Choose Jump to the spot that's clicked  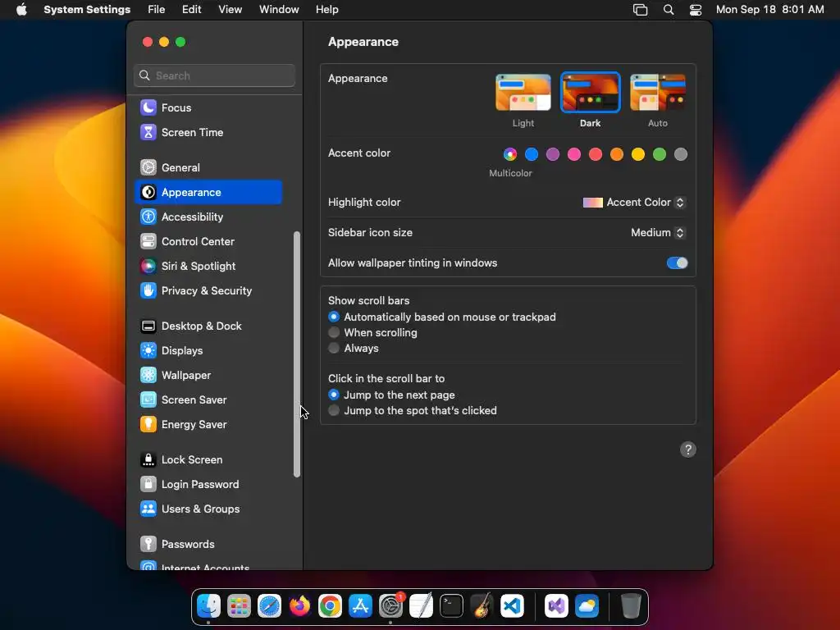(334, 410)
